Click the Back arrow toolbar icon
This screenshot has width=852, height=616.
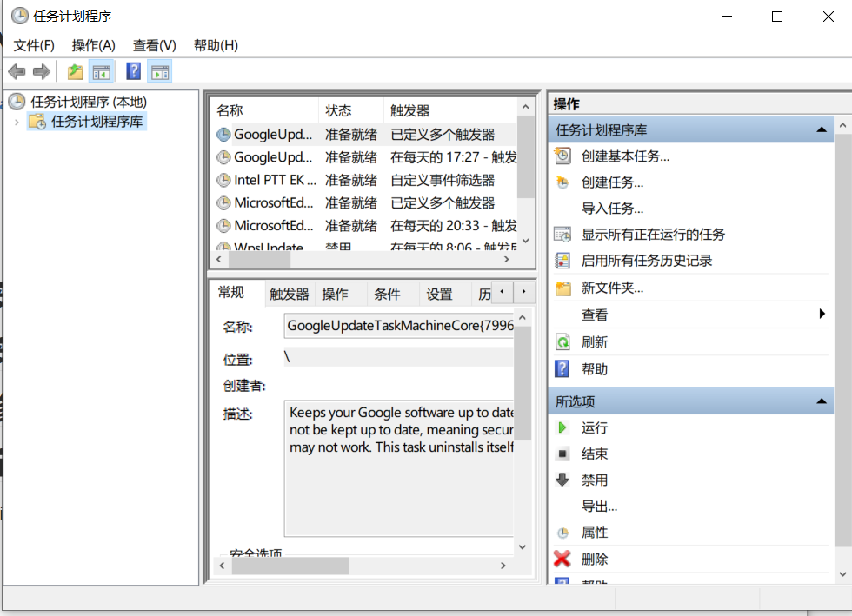(x=17, y=72)
